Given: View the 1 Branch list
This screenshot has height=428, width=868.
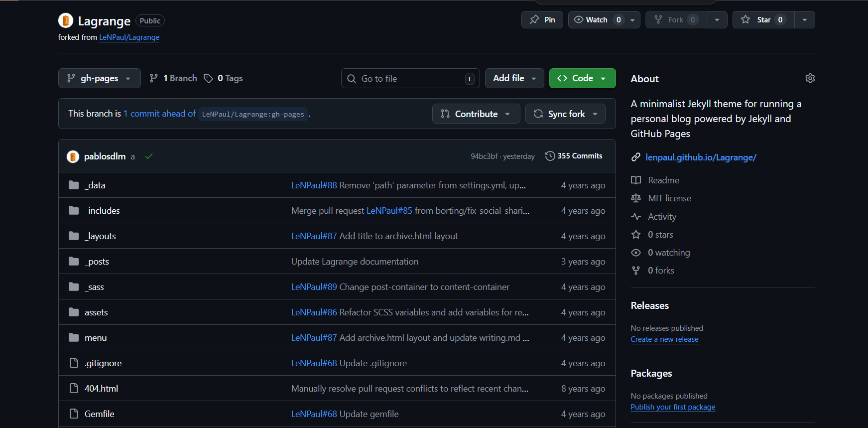Looking at the screenshot, I should [174, 78].
